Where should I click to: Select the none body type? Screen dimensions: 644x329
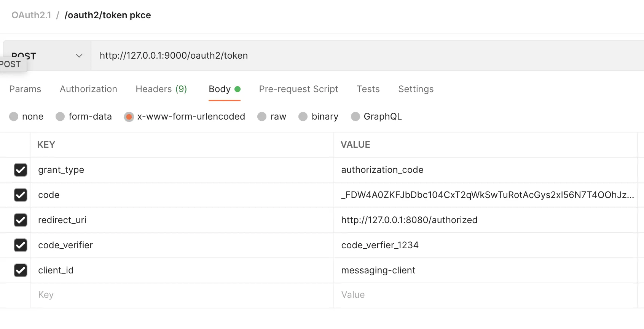coord(14,117)
